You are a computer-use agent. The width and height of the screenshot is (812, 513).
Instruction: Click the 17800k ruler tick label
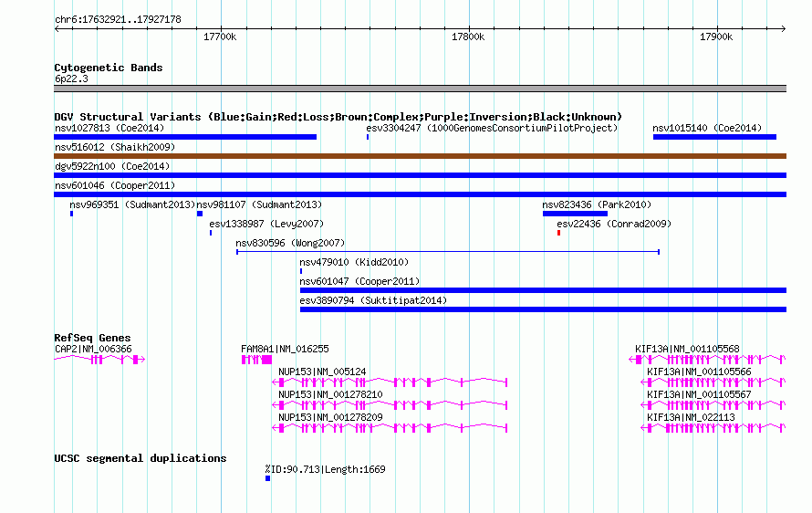(468, 37)
